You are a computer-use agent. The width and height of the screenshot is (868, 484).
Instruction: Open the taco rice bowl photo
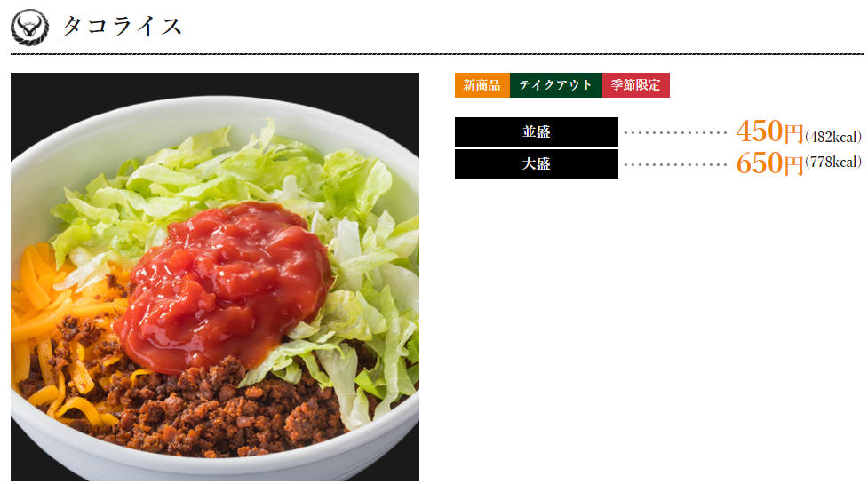click(215, 276)
